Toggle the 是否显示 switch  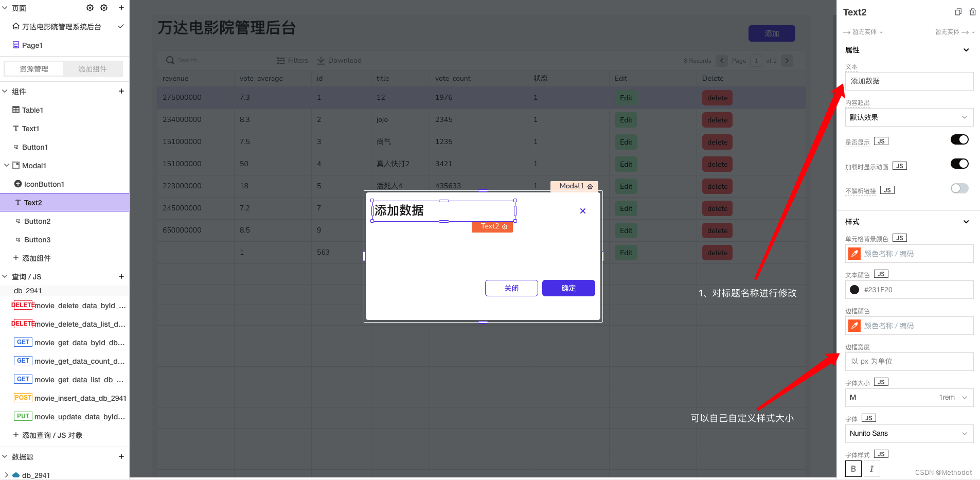pyautogui.click(x=959, y=139)
